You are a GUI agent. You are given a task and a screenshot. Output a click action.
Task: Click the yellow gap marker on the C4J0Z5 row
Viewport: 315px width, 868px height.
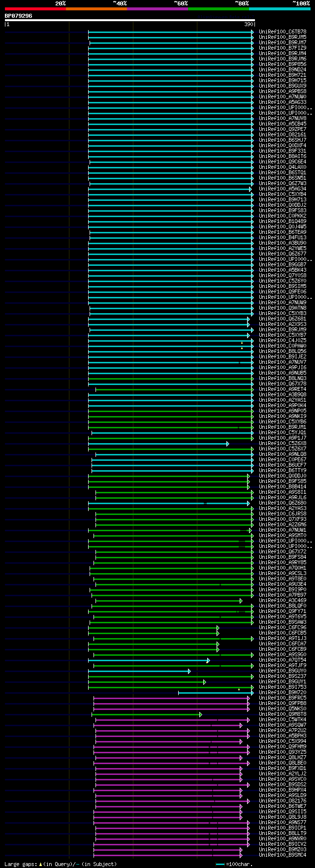coord(242,343)
